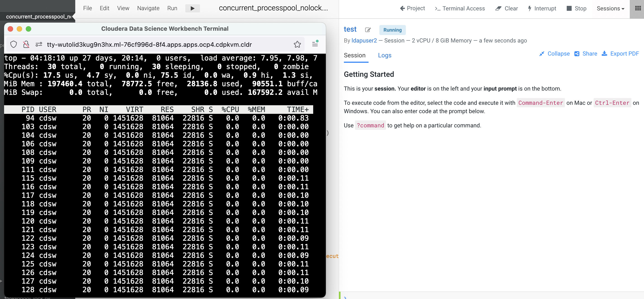The height and width of the screenshot is (299, 644).
Task: Click Interrupt with the lightning icon
Action: coord(542,9)
